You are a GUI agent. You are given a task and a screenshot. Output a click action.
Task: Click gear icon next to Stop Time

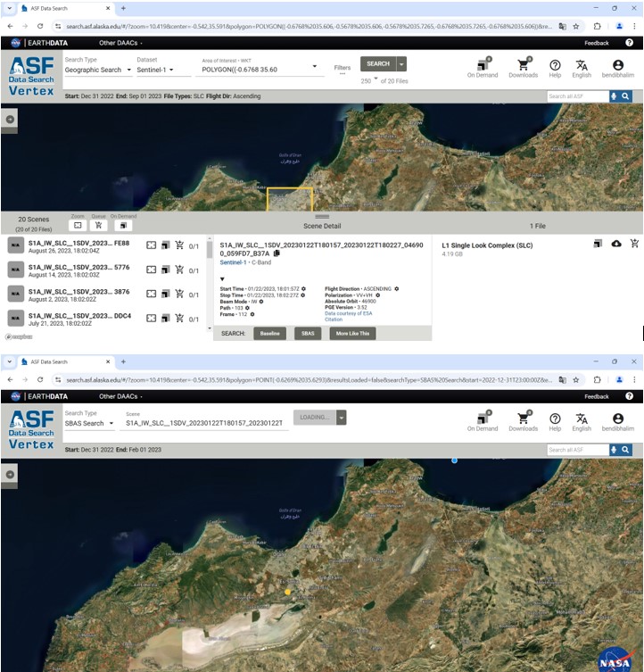click(x=303, y=295)
